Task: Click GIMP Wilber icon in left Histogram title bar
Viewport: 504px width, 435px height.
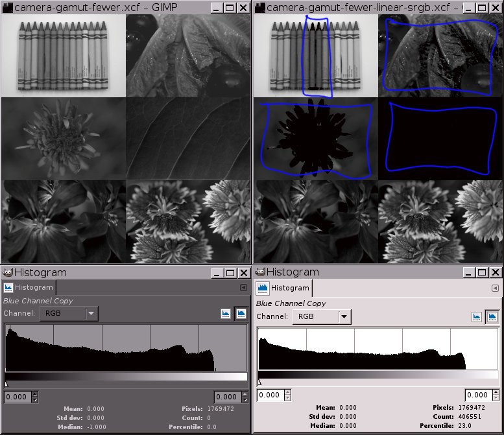Action: point(7,272)
